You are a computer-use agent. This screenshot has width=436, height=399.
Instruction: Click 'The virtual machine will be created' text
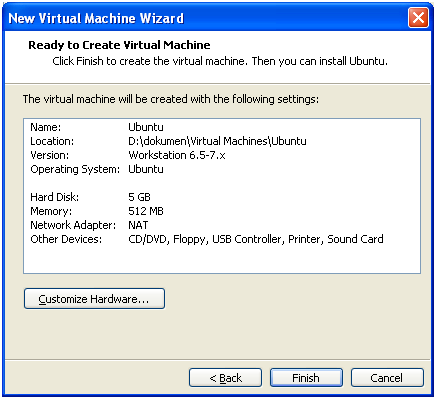[x=171, y=99]
